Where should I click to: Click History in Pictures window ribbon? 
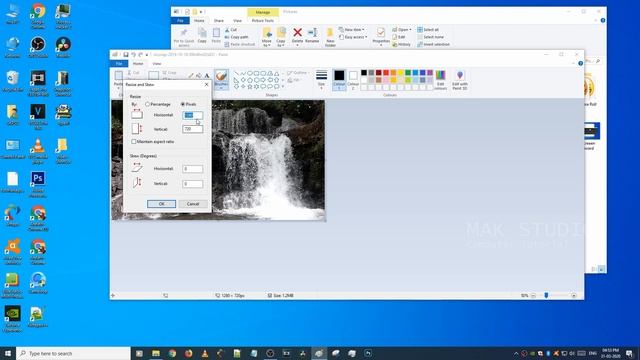401,44
